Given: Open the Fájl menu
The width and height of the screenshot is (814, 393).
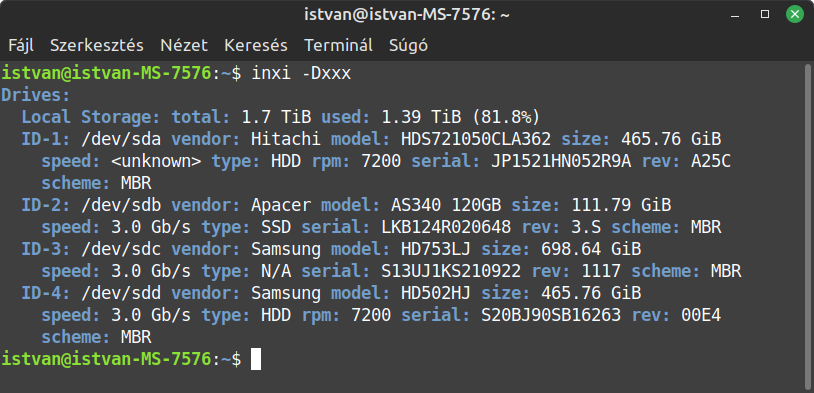Looking at the screenshot, I should [21, 46].
